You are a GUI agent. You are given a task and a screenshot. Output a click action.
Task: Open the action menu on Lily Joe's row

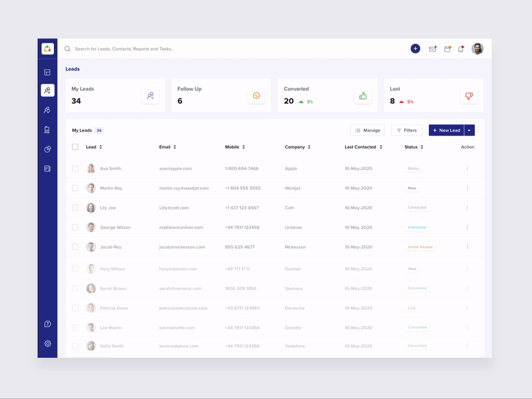pos(467,207)
